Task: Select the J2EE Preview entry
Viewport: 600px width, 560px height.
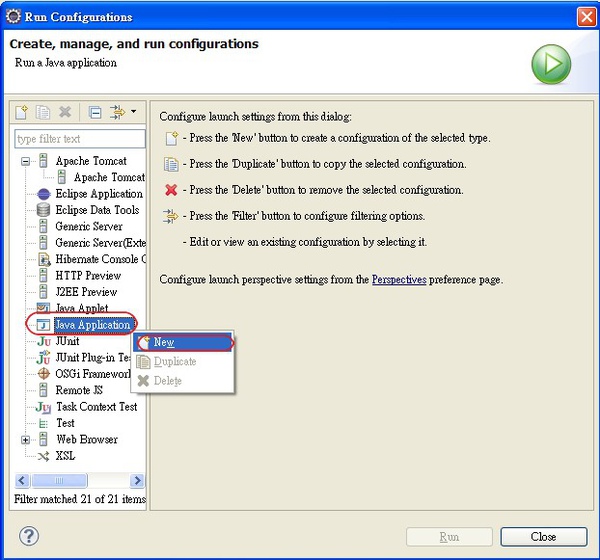Action: (86, 292)
